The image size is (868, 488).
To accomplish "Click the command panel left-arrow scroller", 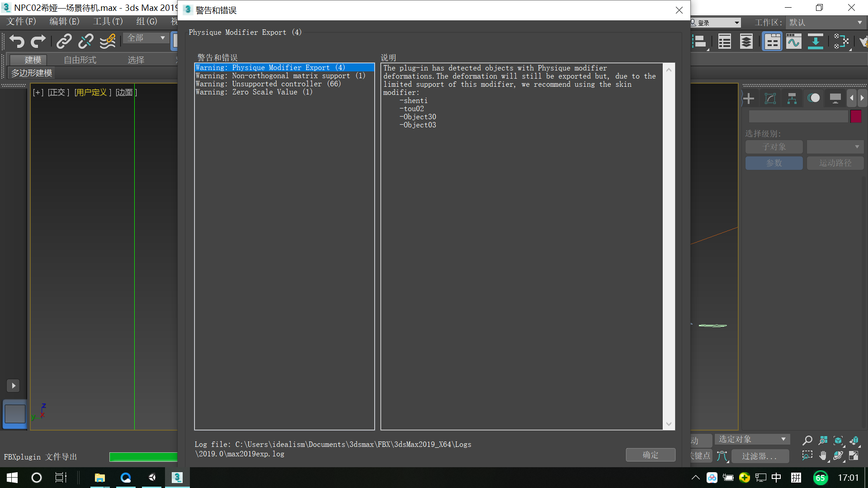I will pos(852,98).
